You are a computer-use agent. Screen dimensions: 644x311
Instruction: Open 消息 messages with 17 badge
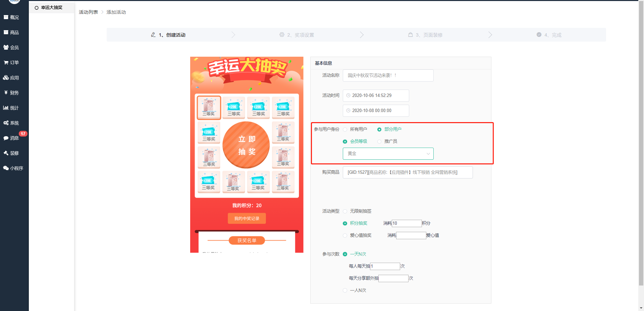(x=11, y=138)
